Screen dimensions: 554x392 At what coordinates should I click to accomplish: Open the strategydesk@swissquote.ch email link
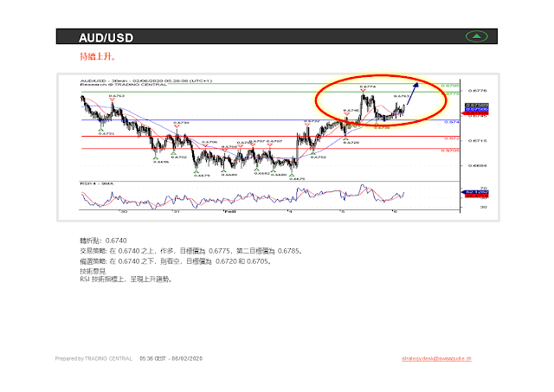436,358
